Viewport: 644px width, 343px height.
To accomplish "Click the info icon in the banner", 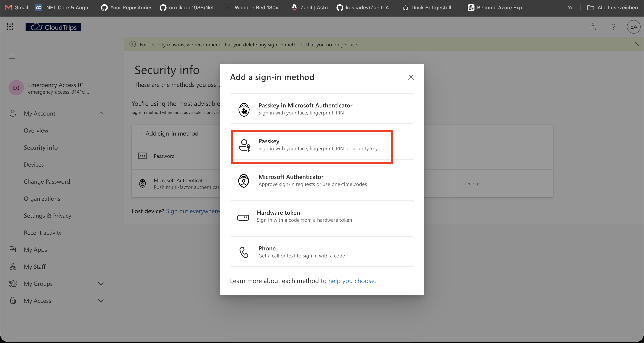I will (133, 44).
